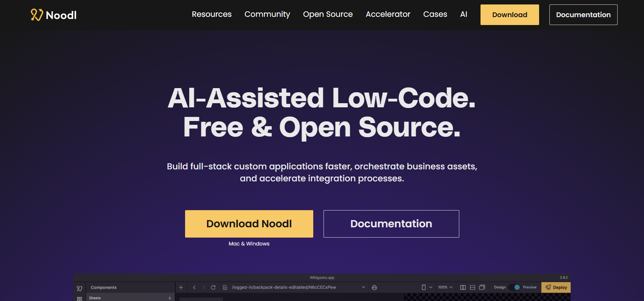The height and width of the screenshot is (301, 644).
Task: Toggle the Design/Preview switch
Action: pos(515,287)
